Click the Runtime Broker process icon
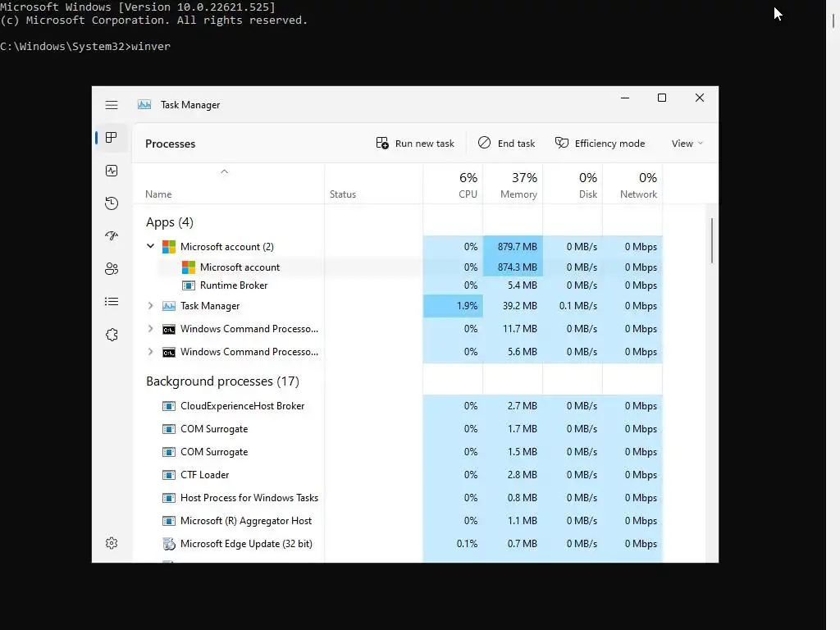The width and height of the screenshot is (840, 630). [x=189, y=285]
